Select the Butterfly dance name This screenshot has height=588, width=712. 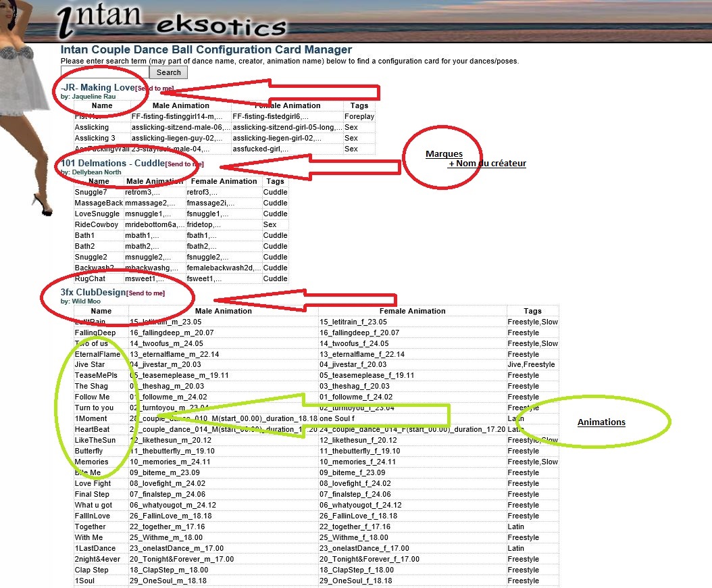pos(88,451)
